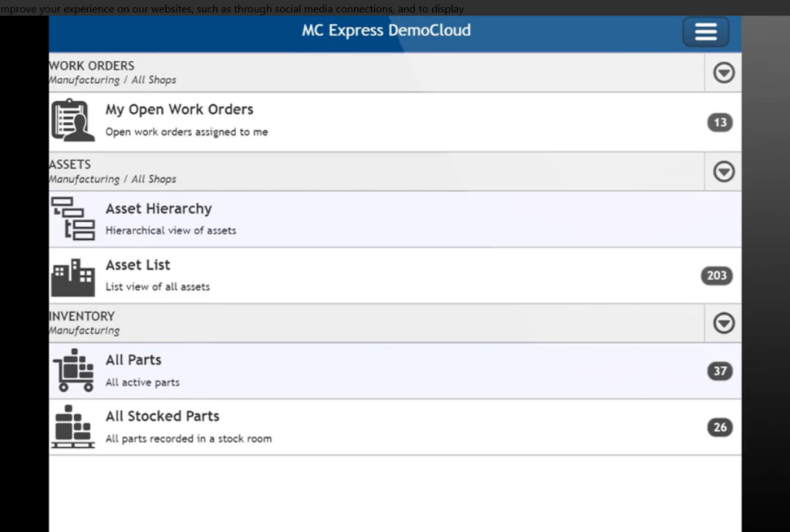Image resolution: width=790 pixels, height=532 pixels.
Task: Click the MC Express DemoCloud title
Action: [x=386, y=30]
